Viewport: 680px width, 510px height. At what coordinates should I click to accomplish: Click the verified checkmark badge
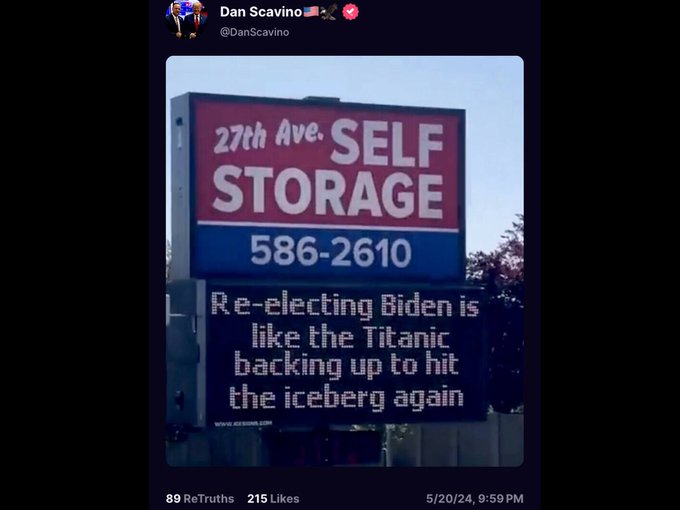tap(350, 12)
